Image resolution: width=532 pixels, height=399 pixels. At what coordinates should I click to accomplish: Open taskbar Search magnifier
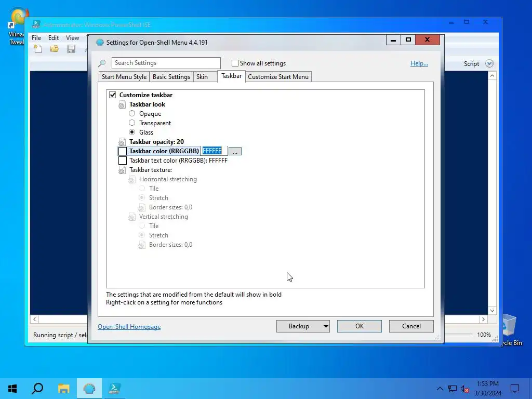click(x=37, y=389)
